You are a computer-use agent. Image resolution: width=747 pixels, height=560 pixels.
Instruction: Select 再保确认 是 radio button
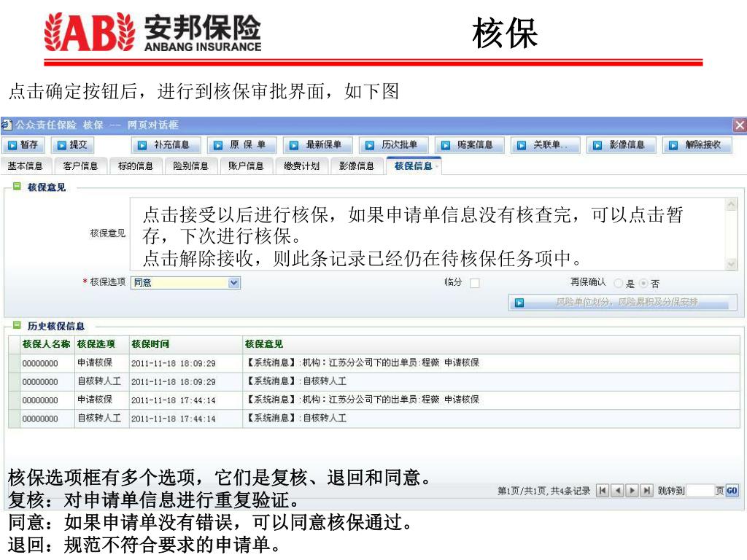tap(619, 284)
